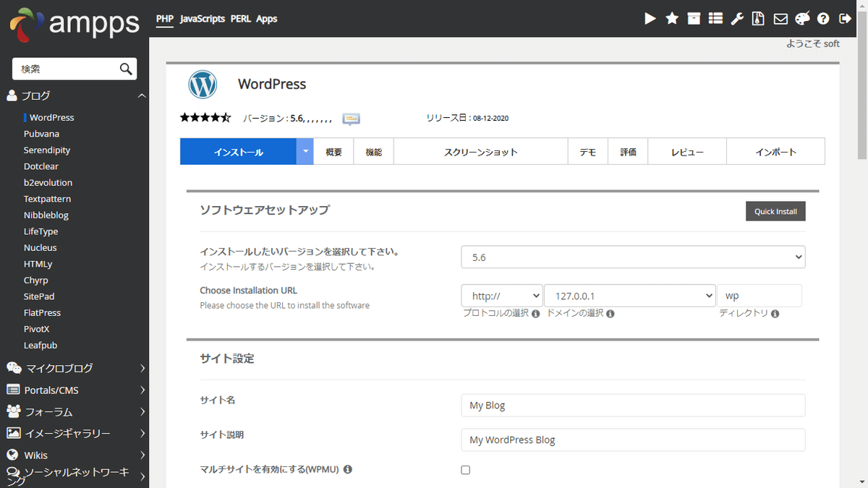This screenshot has width=868, height=488.
Task: Open the 機能 tab
Action: point(374,152)
